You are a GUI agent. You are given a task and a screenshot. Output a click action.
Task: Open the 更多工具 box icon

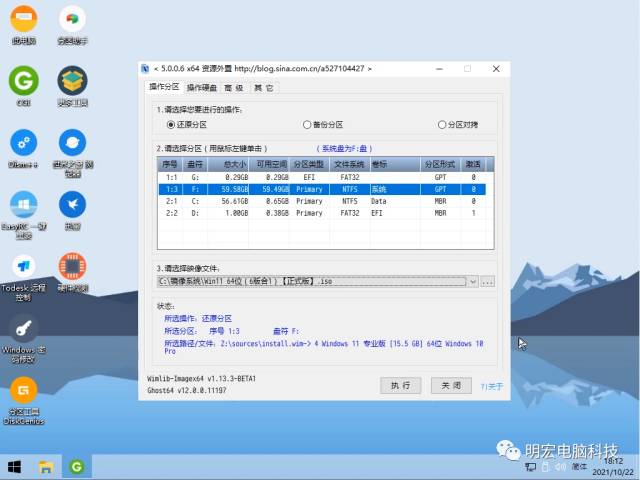pyautogui.click(x=72, y=86)
